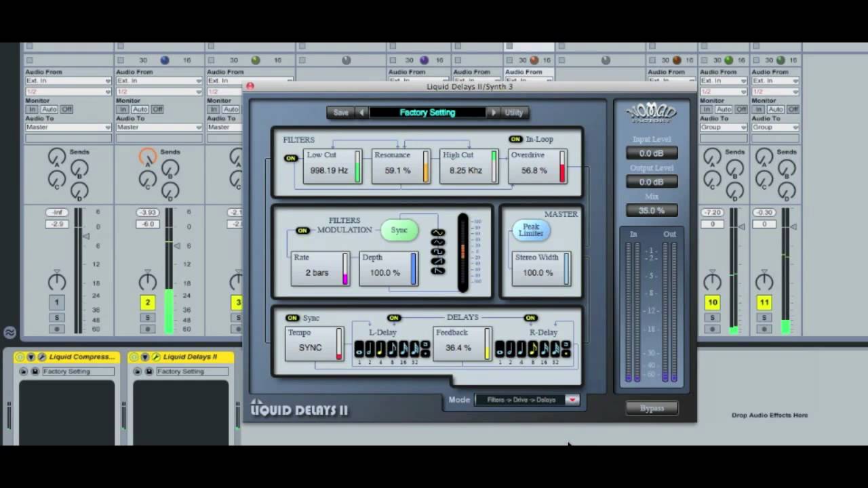
Task: Enable the dotted modifier on R-Delay
Action: coord(566,353)
